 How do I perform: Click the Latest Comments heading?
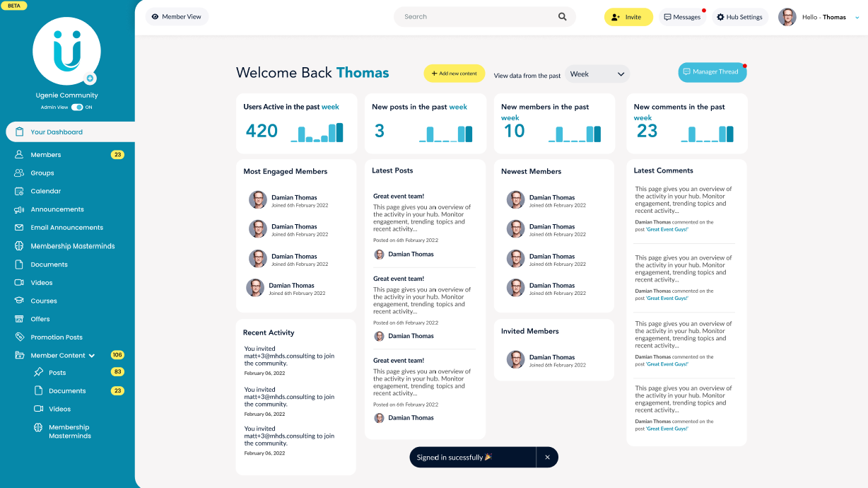click(663, 170)
